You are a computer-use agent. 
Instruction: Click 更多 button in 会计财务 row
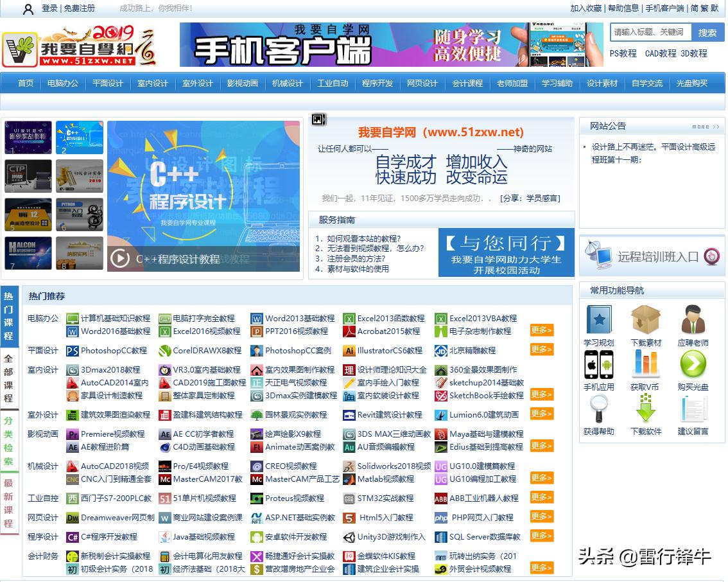[542, 568]
